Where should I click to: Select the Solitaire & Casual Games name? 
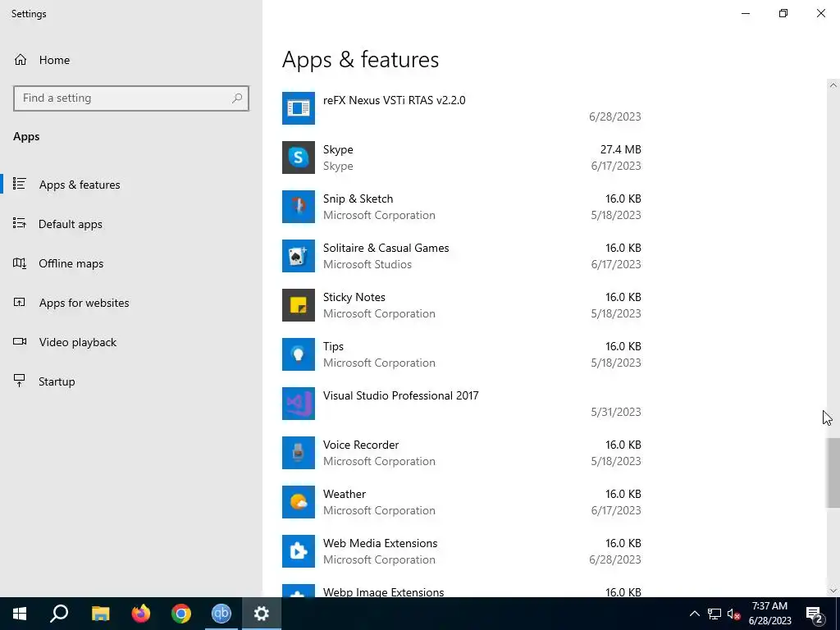(x=386, y=248)
